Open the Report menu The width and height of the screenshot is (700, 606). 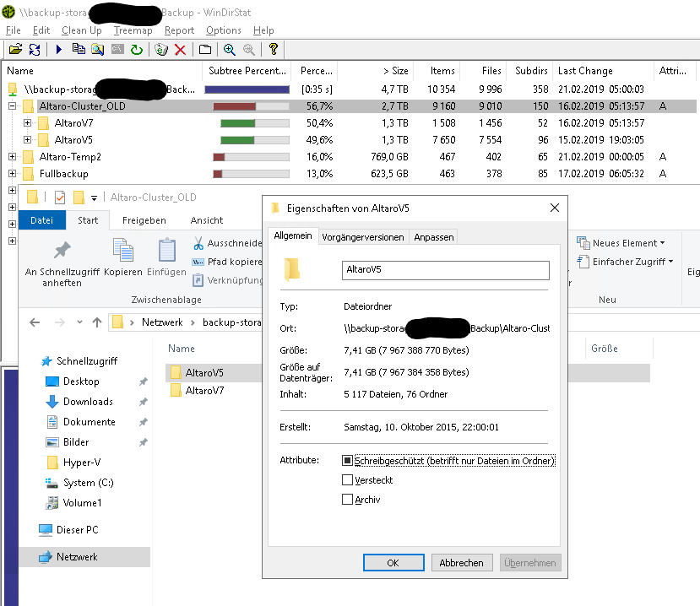click(180, 30)
